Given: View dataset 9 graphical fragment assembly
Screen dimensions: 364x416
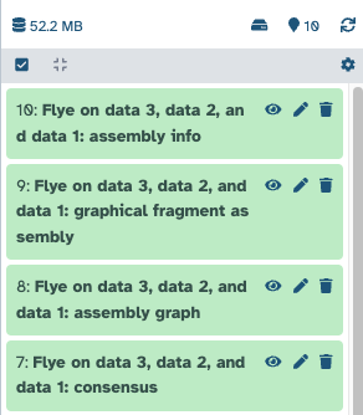Looking at the screenshot, I should 273,185.
